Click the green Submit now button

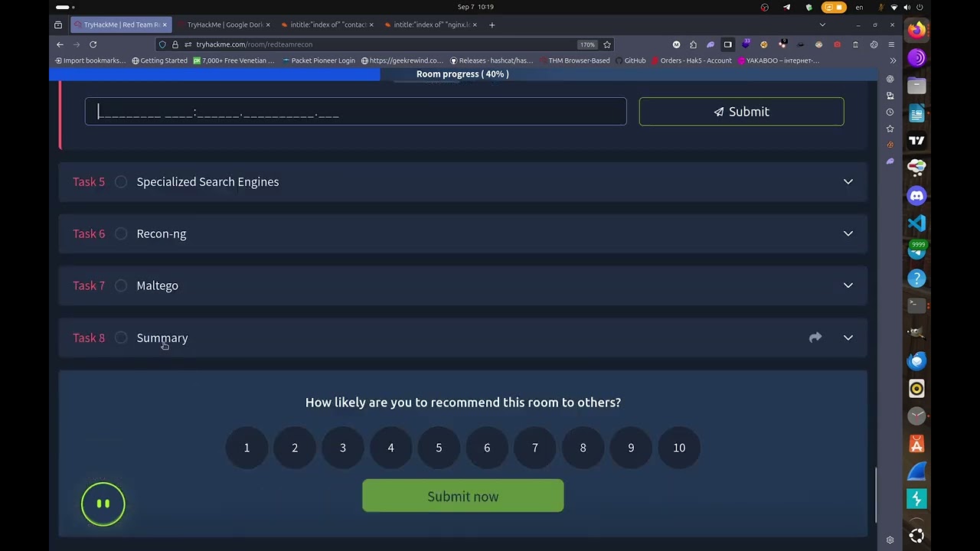point(463,496)
